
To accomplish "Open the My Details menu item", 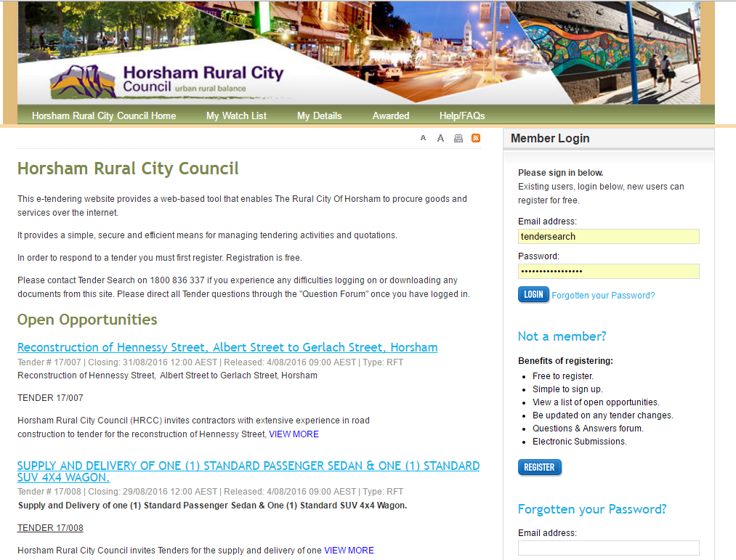I will pos(319,115).
